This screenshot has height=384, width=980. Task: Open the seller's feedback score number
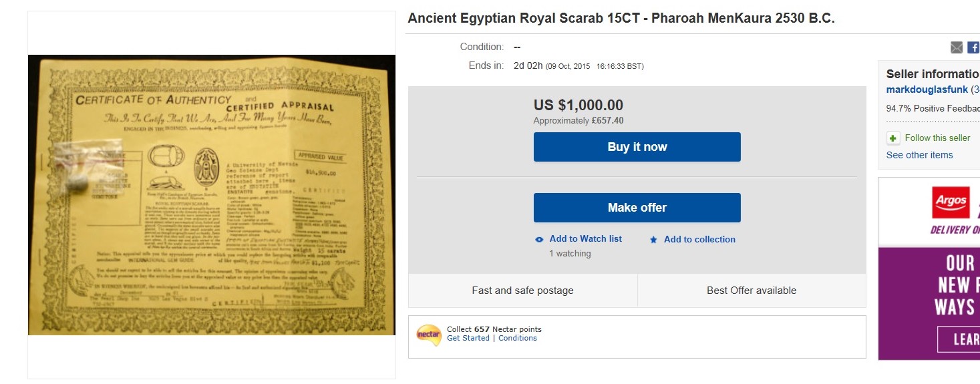point(976,89)
